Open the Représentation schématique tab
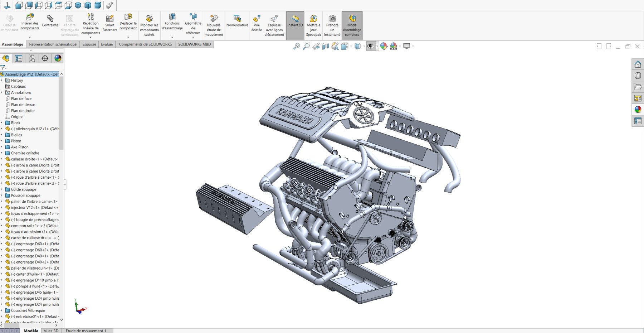Viewport: 644px width, 333px height. (52, 44)
